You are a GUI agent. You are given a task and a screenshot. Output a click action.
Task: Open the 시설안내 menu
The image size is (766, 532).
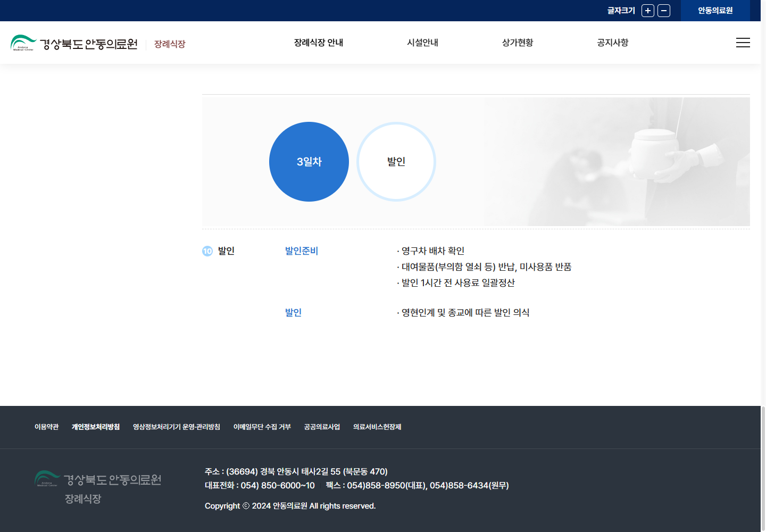(422, 43)
